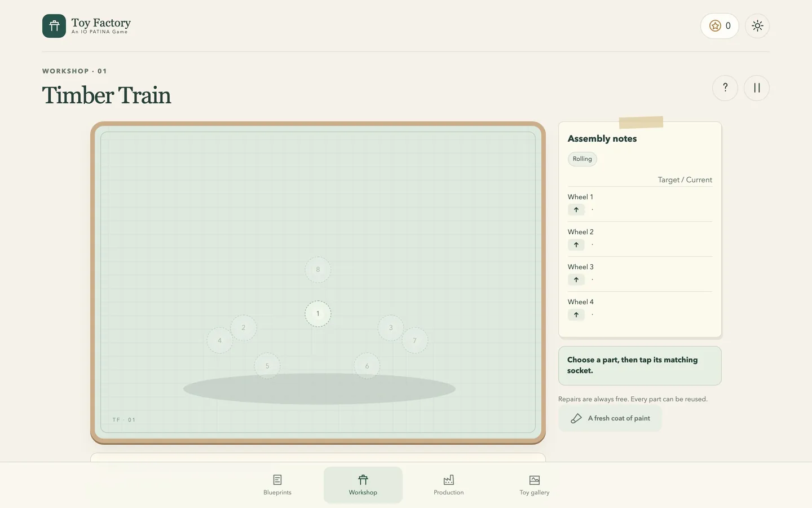
Task: Tap socket number 8 on the board
Action: click(318, 270)
